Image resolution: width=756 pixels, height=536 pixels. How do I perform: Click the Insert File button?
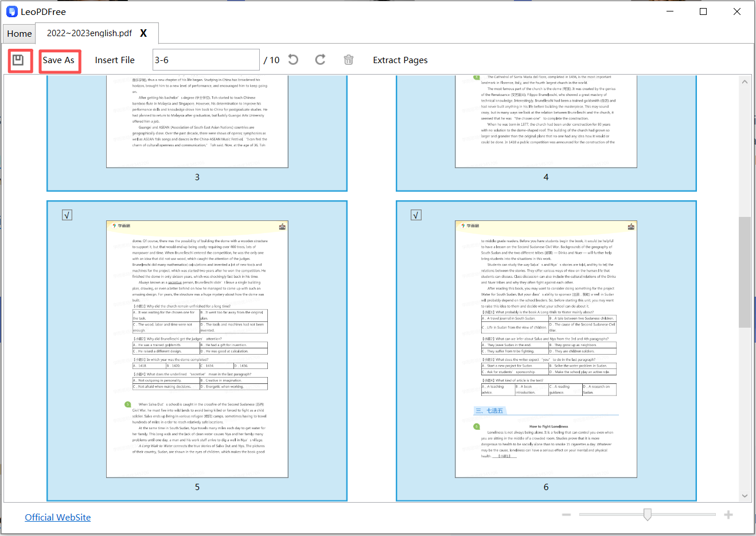pyautogui.click(x=115, y=60)
